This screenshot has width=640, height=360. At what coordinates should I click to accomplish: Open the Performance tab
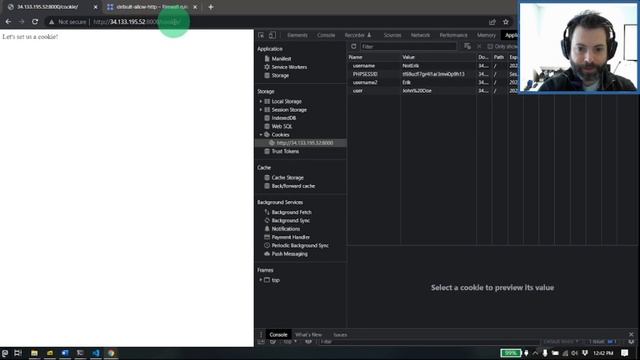pyautogui.click(x=453, y=35)
